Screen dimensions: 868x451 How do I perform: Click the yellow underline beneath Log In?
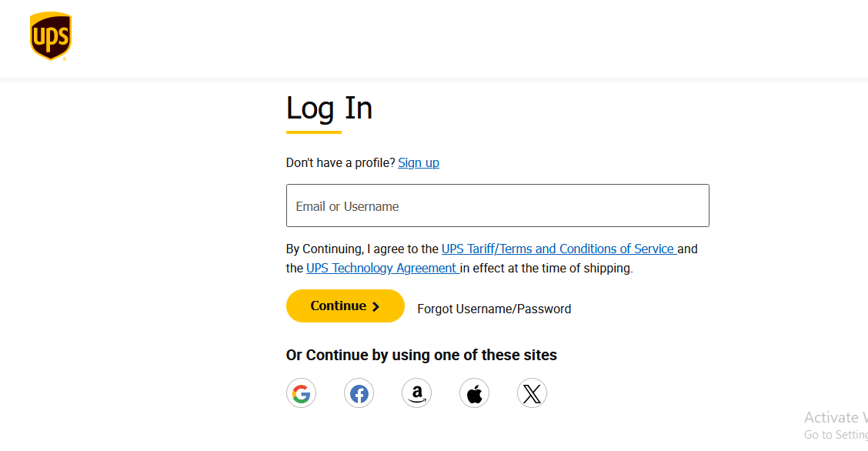[313, 132]
